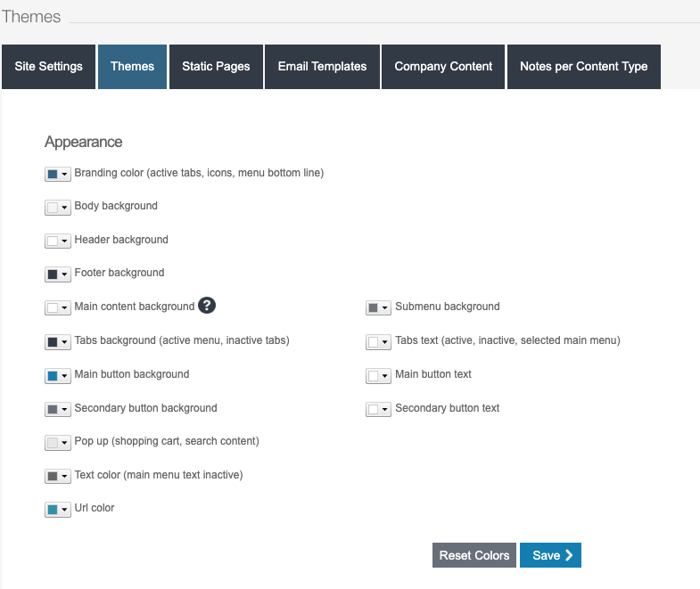700x589 pixels.
Task: Go to the Email Templates tab
Action: pyautogui.click(x=322, y=67)
